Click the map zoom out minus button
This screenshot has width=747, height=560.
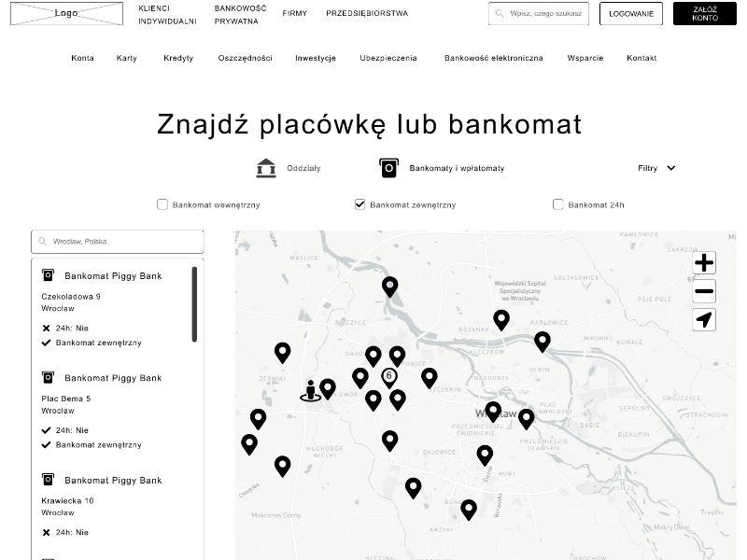point(704,291)
